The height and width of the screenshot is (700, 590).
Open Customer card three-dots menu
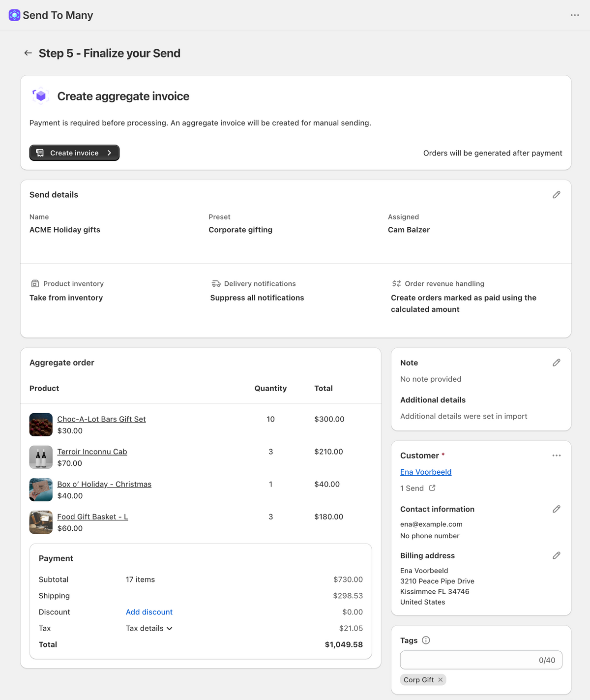557,456
